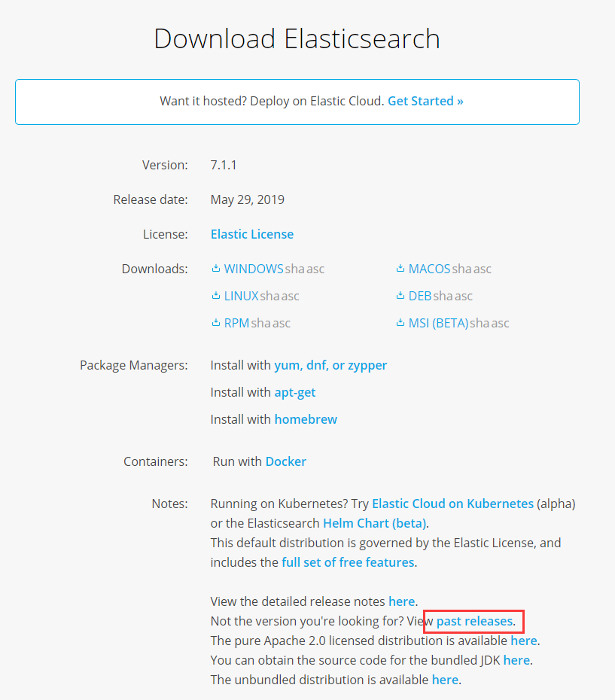This screenshot has height=700, width=615.
Task: Open the asc signature for DEB
Action: click(x=464, y=297)
